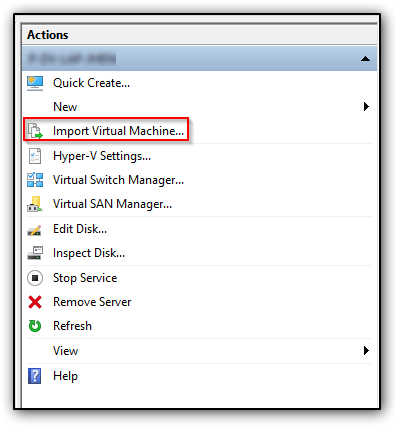Select the blurred server name header
Viewport: 398px width, 427px height.
click(72, 59)
